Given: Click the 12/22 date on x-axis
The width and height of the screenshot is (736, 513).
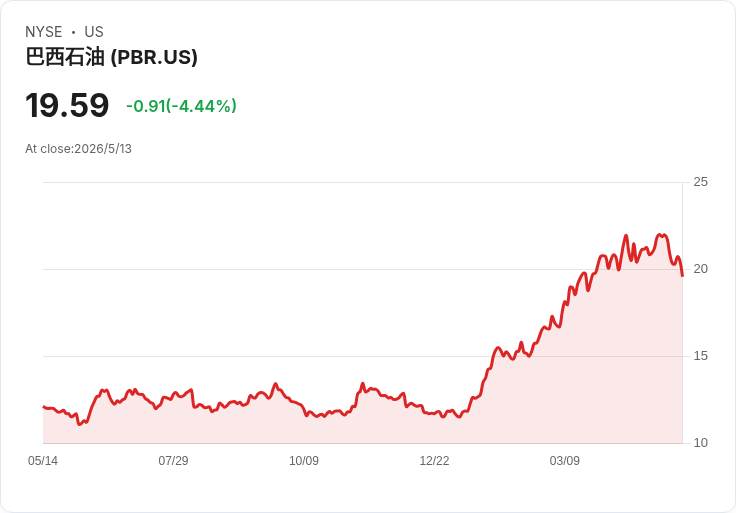Looking at the screenshot, I should [x=434, y=461].
